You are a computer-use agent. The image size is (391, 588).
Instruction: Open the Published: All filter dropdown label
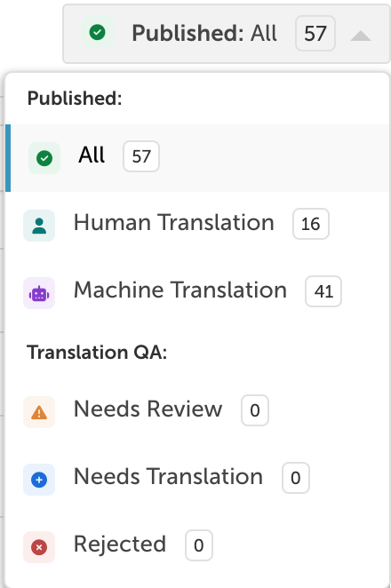click(204, 33)
